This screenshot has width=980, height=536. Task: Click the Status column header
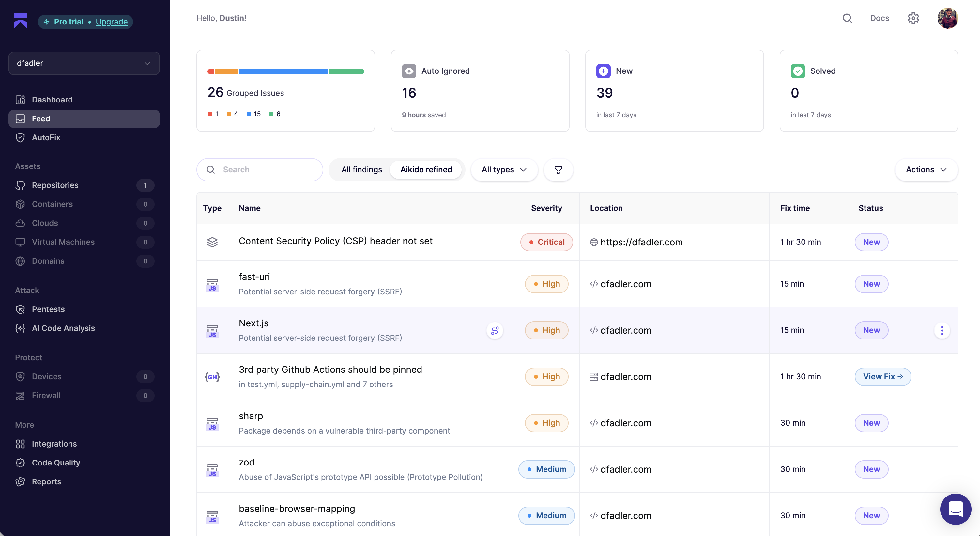coord(870,208)
